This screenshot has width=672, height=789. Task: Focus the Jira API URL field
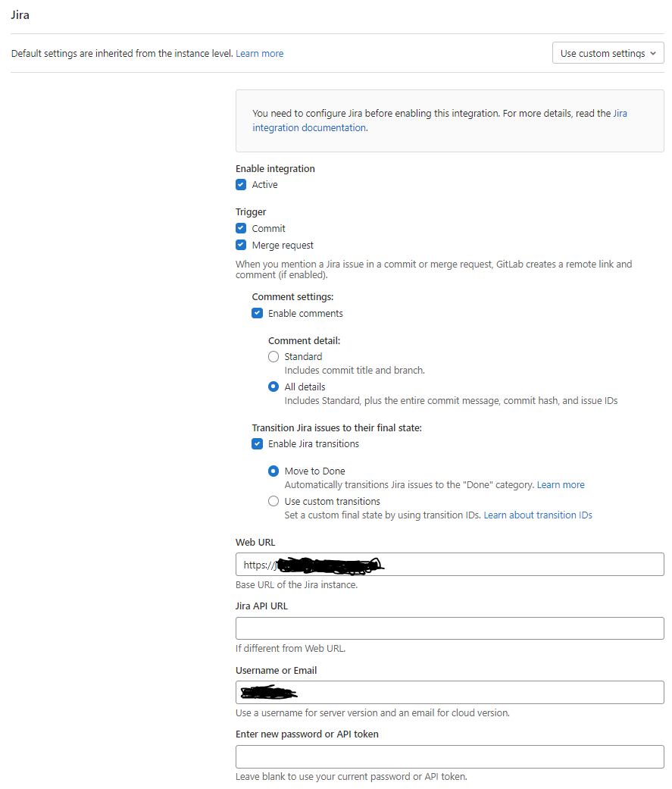click(x=450, y=628)
